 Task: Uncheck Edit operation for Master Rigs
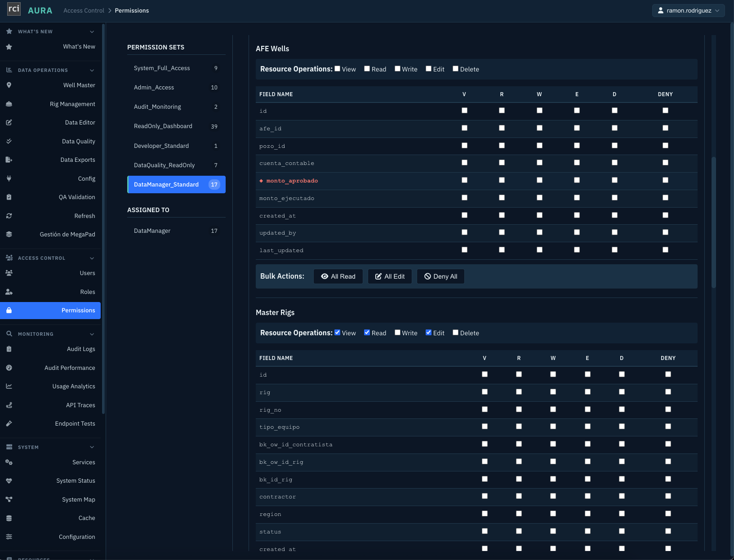coord(428,333)
